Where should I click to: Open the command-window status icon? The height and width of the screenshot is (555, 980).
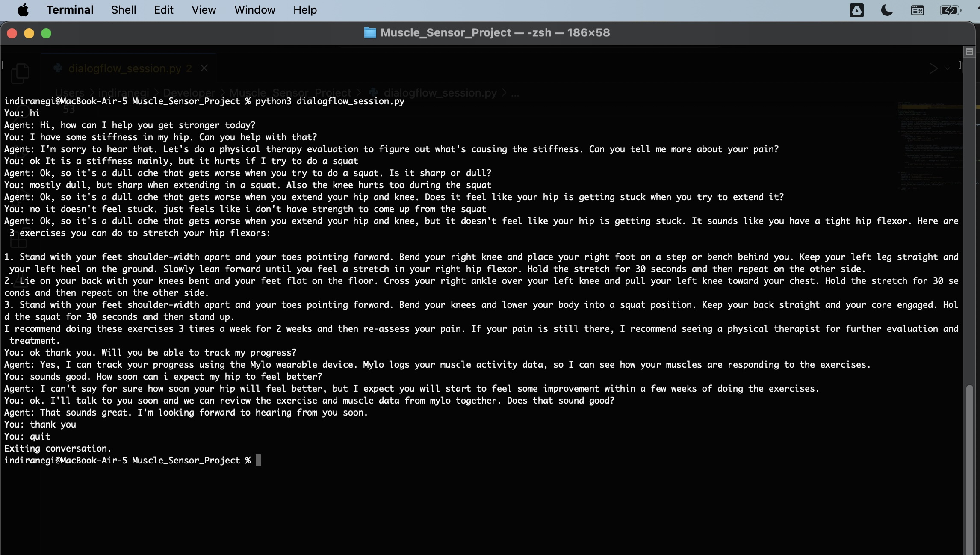click(x=917, y=10)
